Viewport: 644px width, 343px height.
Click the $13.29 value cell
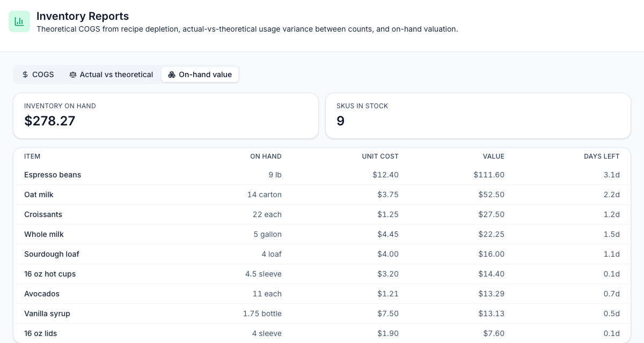point(492,294)
